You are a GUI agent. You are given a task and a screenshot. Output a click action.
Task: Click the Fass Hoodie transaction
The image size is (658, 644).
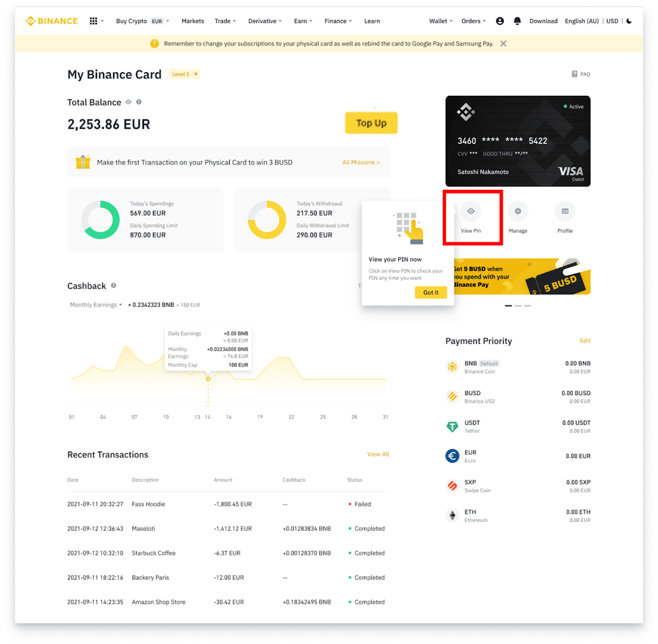[x=229, y=504]
